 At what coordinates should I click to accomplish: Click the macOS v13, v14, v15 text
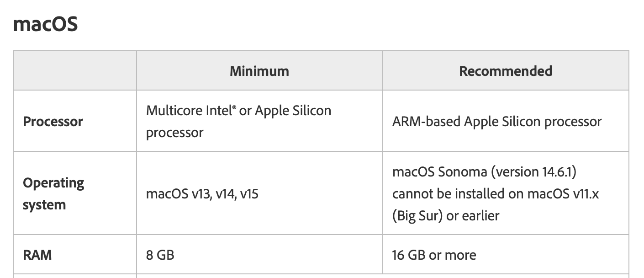point(202,194)
